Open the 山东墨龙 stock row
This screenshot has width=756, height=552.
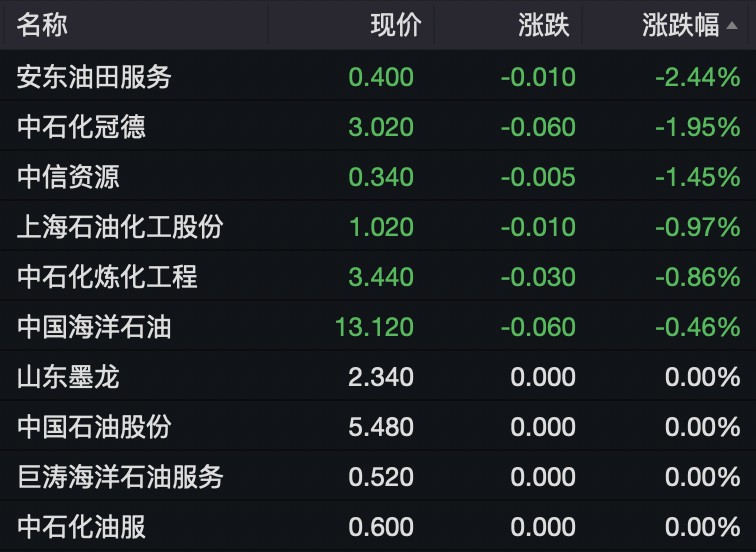[68, 377]
